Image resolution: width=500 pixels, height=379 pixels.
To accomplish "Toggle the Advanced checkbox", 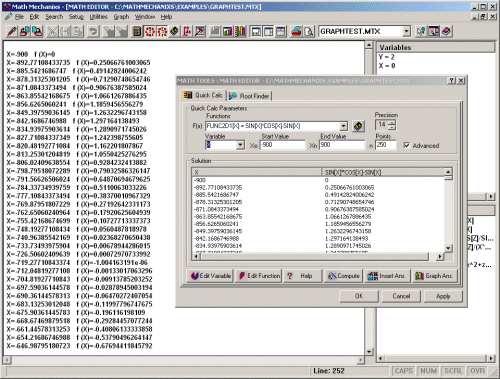I will pyautogui.click(x=407, y=145).
